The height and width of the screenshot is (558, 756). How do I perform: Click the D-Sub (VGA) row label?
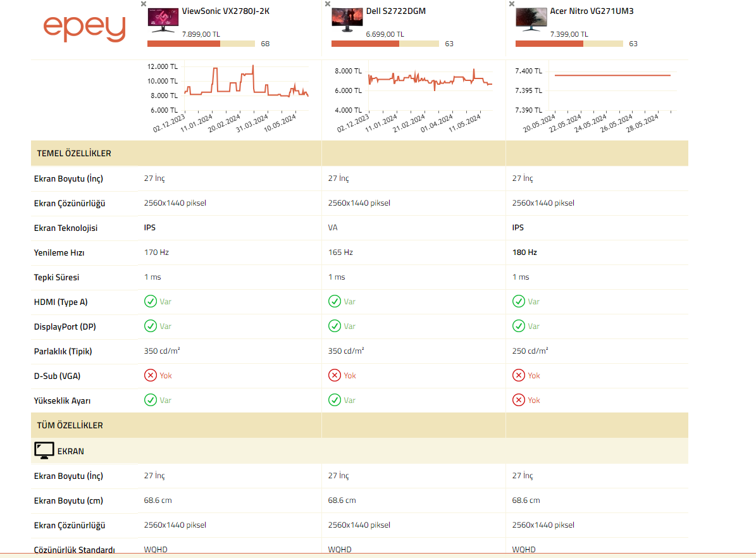57,376
